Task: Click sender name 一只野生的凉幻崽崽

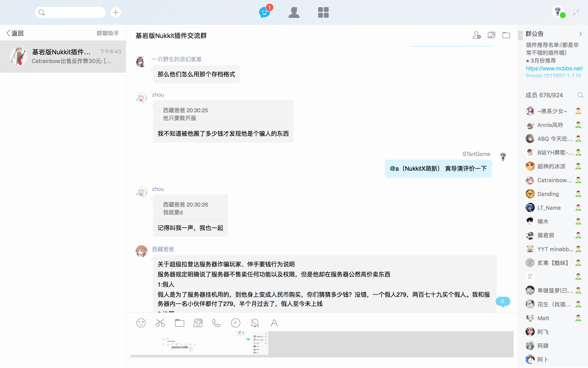Action: (x=177, y=59)
